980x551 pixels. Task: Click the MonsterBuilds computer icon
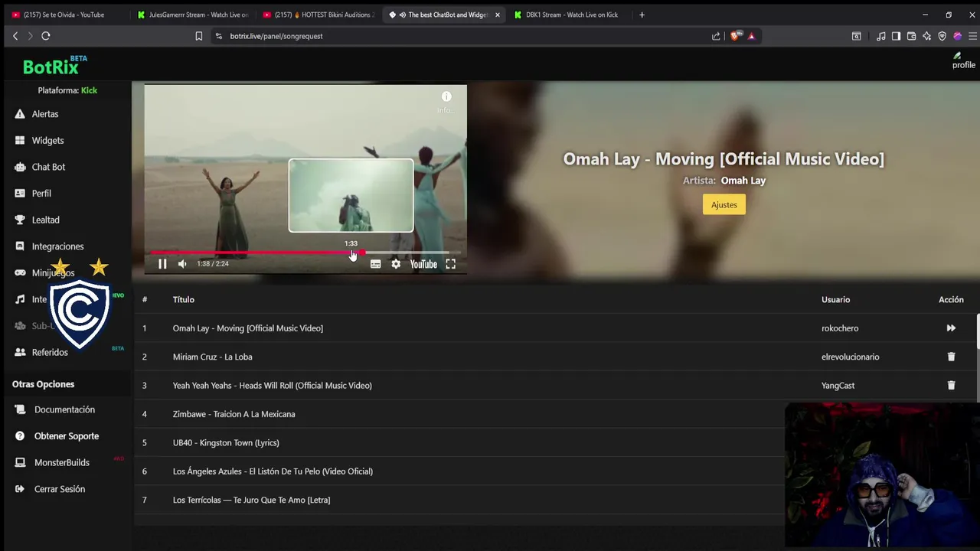(x=20, y=462)
